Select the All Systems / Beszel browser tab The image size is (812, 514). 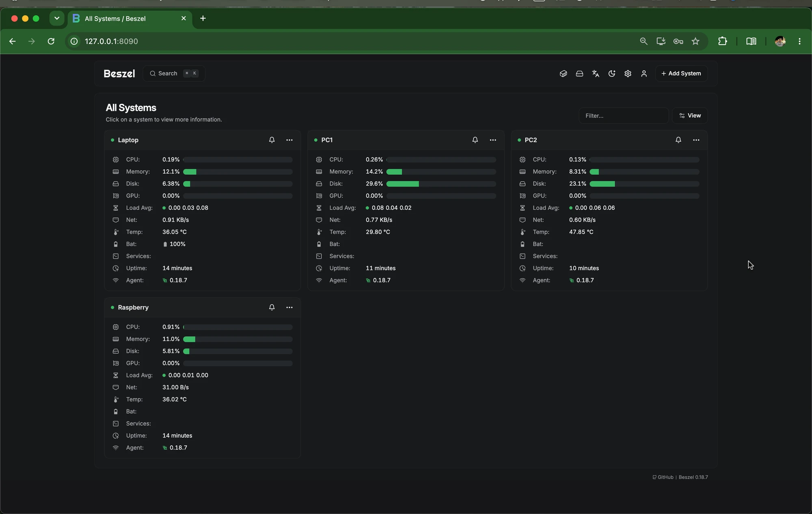[130, 19]
